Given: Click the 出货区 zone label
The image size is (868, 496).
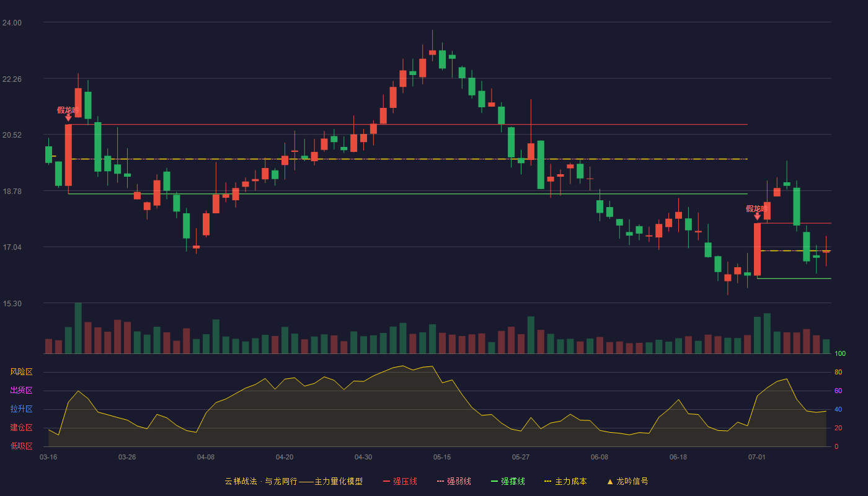Looking at the screenshot, I should pos(22,391).
